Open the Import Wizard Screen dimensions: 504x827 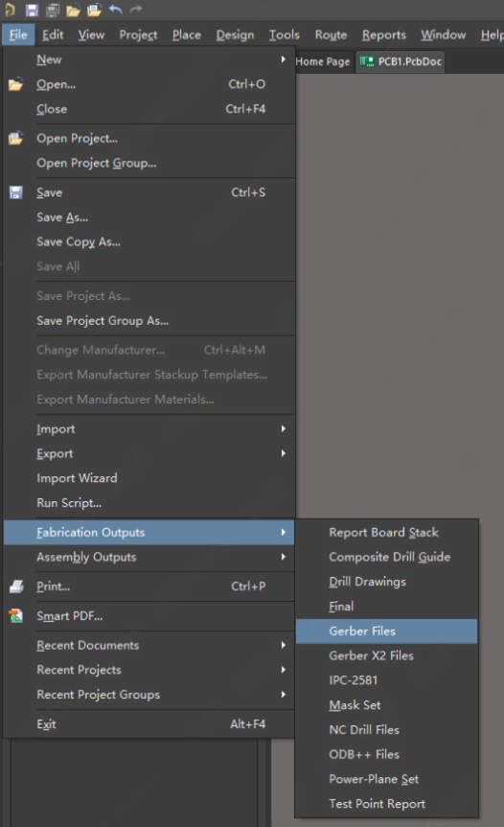pos(149,478)
